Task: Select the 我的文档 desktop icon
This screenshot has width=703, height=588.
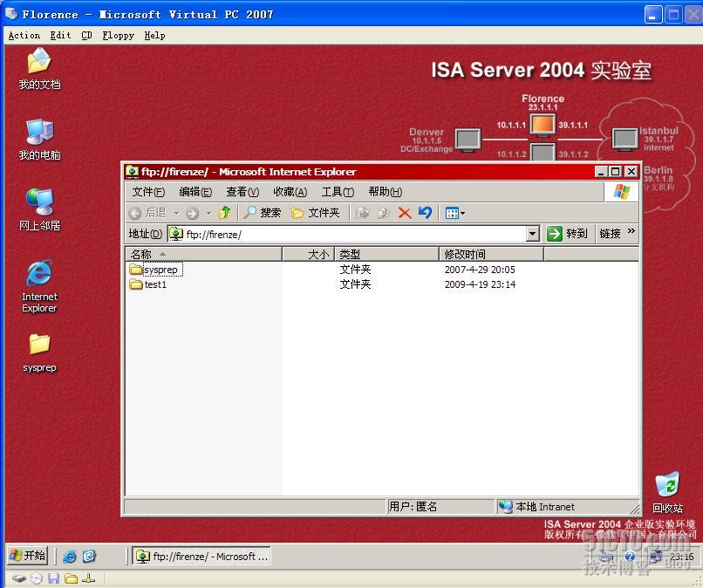Action: [39, 69]
